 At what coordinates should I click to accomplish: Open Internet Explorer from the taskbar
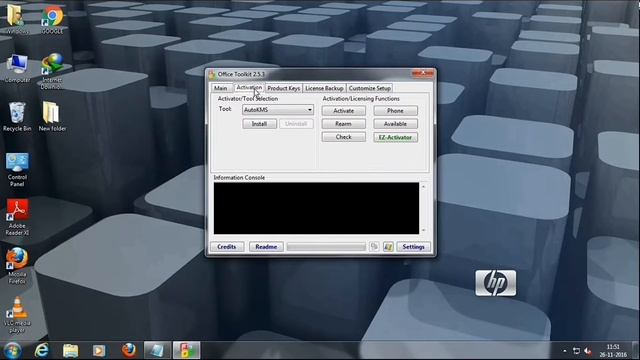pyautogui.click(x=42, y=351)
